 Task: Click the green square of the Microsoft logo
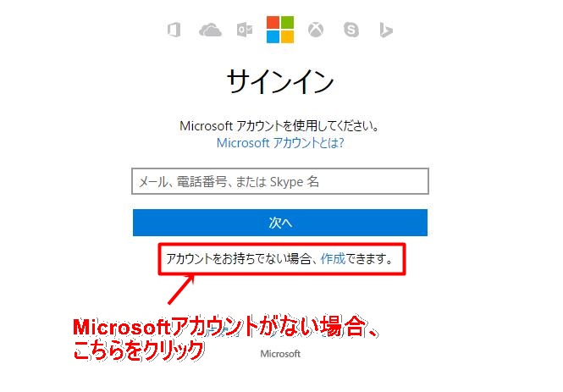(287, 22)
